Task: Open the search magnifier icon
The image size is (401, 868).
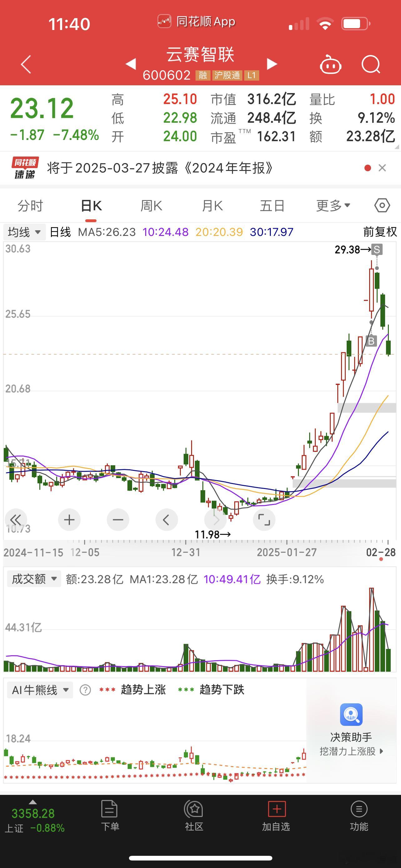Action: (371, 64)
